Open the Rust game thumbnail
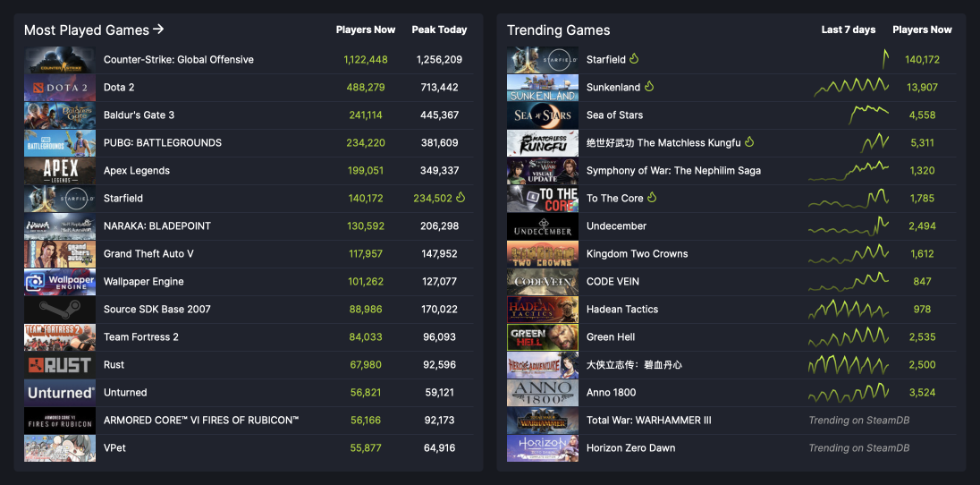This screenshot has width=980, height=485. click(60, 365)
